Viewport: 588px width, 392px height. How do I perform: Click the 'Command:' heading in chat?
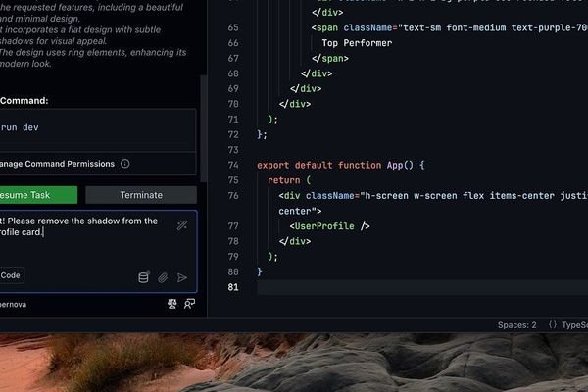[x=24, y=101]
